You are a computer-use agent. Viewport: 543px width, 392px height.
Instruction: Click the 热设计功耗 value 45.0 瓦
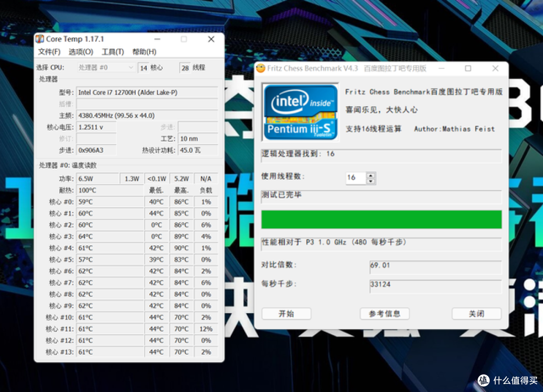pos(198,150)
